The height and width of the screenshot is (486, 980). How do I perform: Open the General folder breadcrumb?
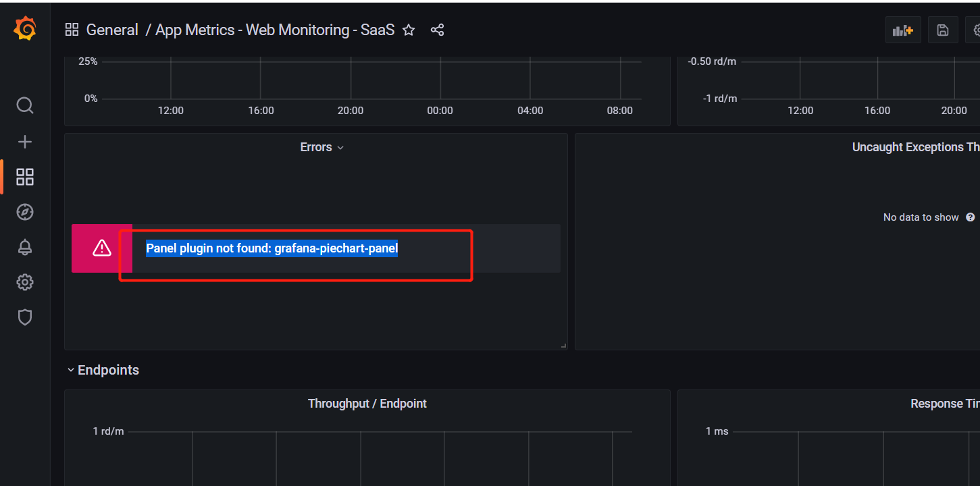click(x=112, y=30)
